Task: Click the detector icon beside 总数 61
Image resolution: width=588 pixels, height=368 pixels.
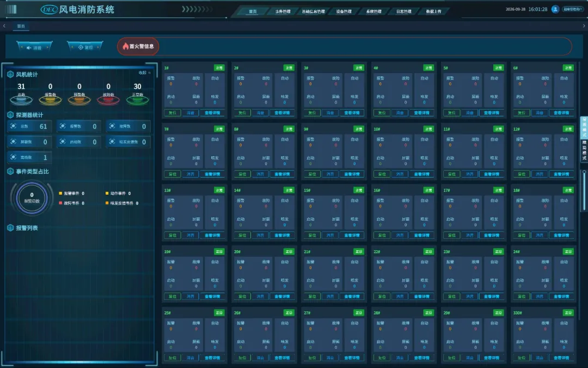Action: (x=14, y=126)
